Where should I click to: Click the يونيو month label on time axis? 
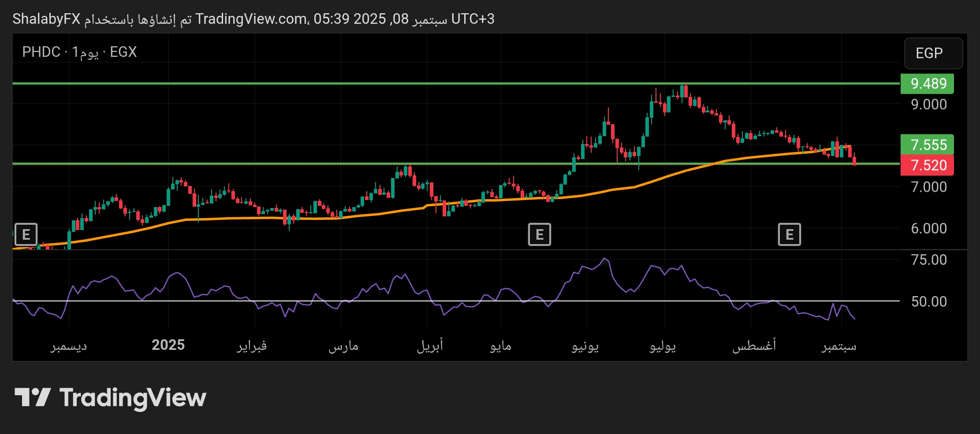[x=585, y=346]
